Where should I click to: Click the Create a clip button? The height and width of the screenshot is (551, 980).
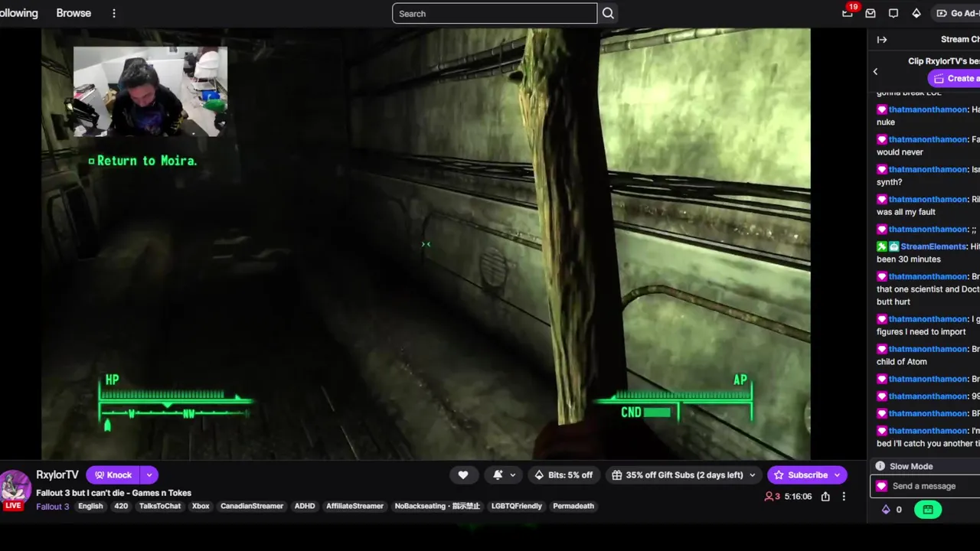click(x=954, y=78)
